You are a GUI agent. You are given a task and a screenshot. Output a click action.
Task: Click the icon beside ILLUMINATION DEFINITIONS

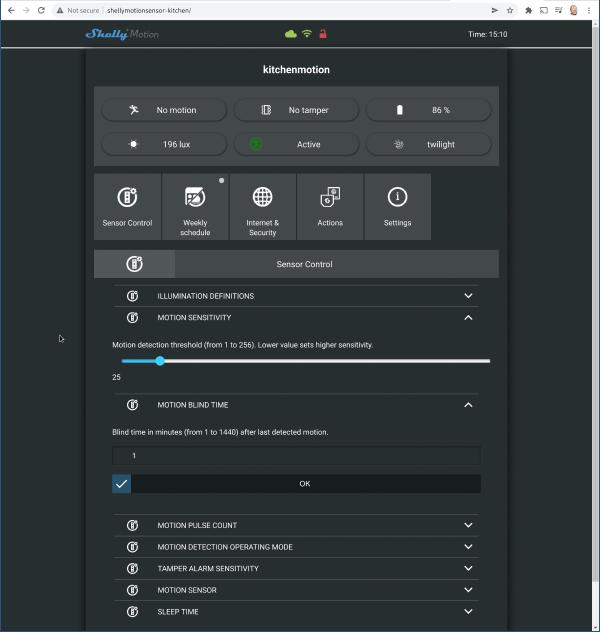click(x=133, y=296)
